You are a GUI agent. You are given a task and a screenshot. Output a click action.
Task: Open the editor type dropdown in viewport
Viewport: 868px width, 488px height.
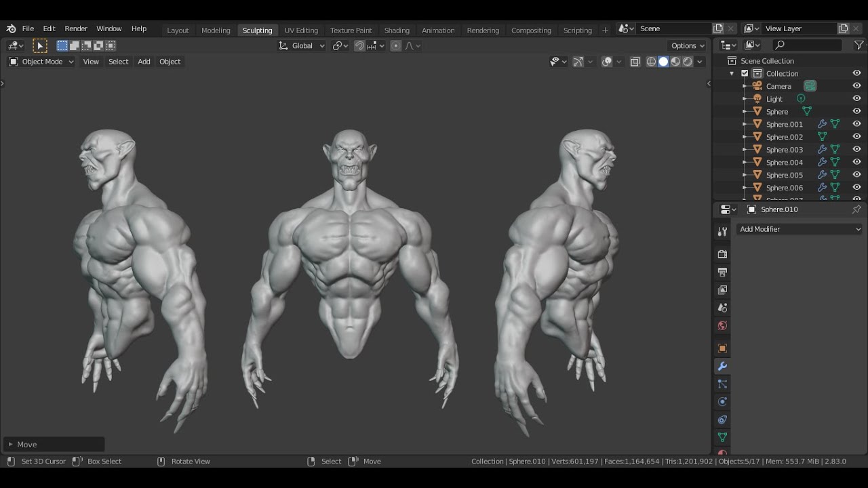(16, 45)
